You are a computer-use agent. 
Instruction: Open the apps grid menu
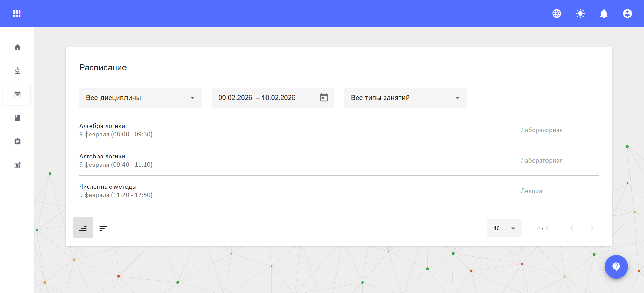pos(17,13)
